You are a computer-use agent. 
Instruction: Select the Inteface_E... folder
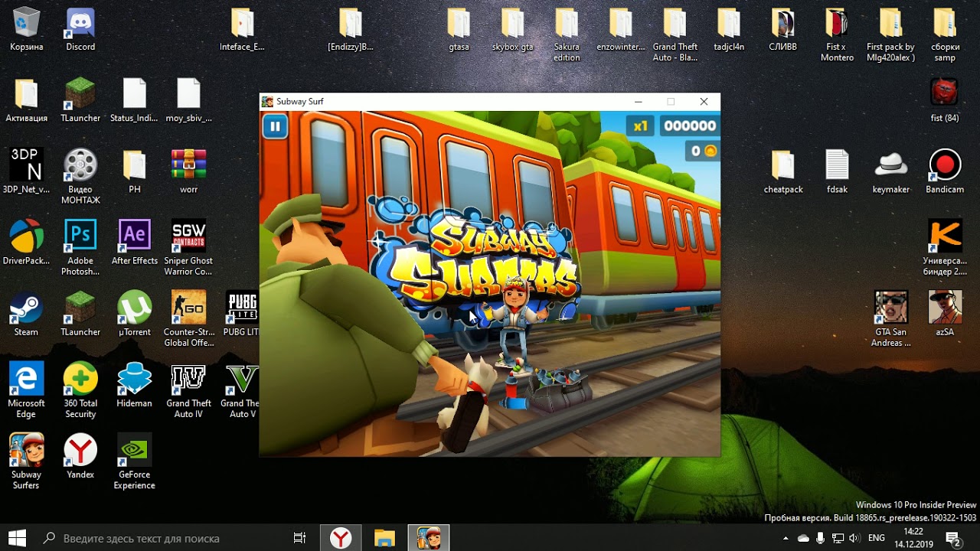(242, 30)
